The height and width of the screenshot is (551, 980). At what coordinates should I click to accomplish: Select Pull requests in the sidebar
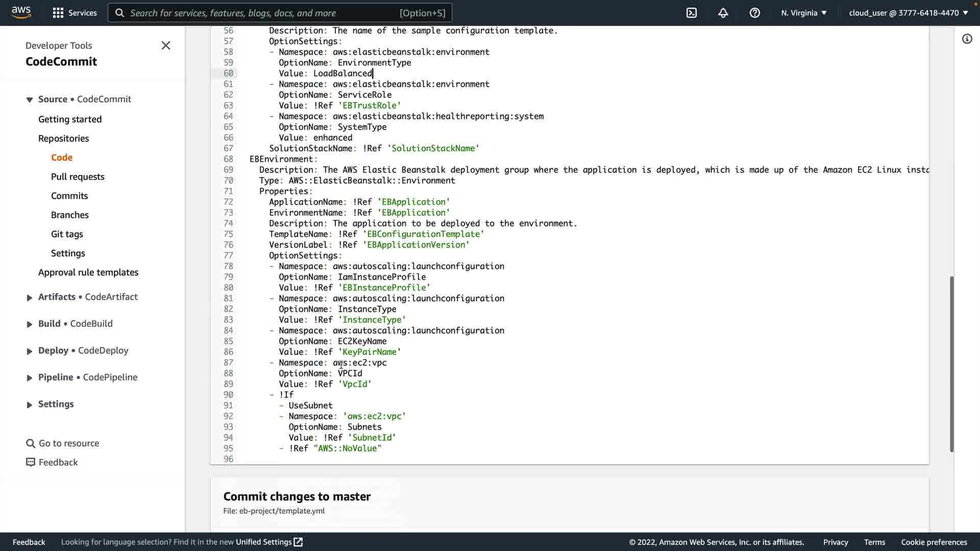pyautogui.click(x=78, y=177)
